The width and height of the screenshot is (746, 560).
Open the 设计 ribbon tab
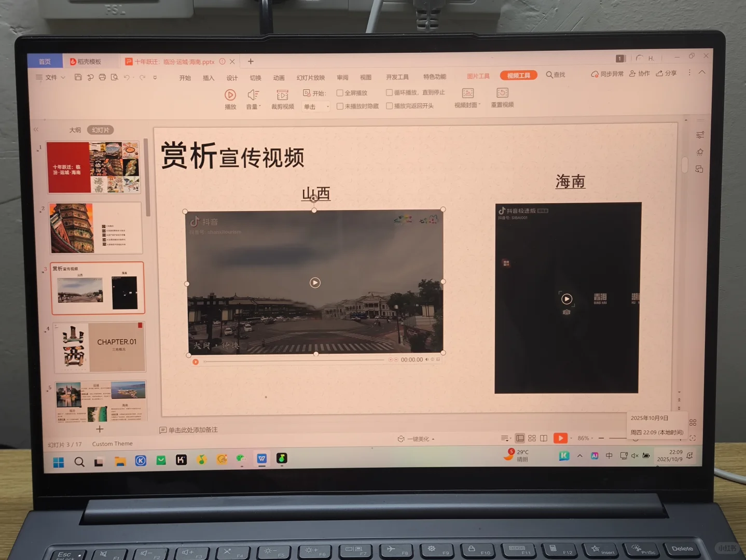pyautogui.click(x=232, y=78)
